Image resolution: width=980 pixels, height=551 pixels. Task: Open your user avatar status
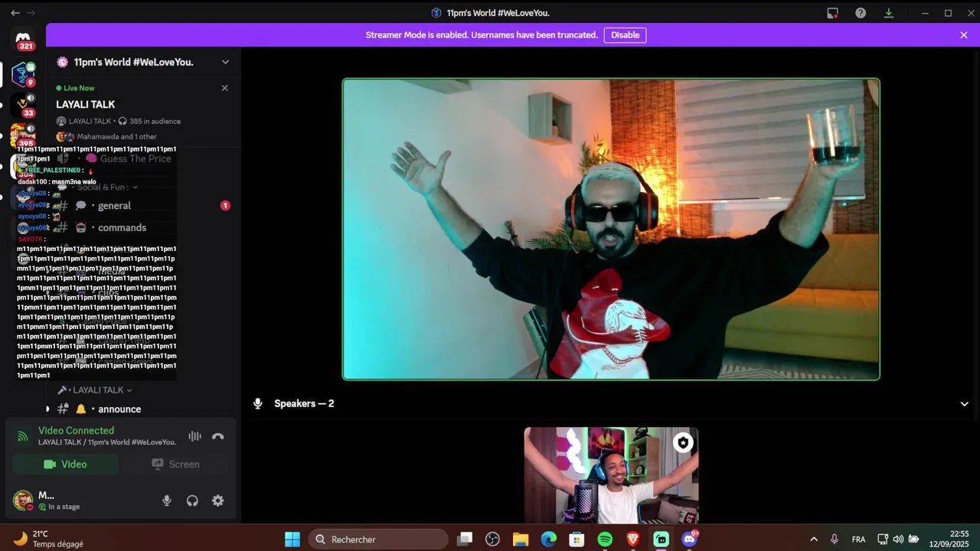(23, 500)
